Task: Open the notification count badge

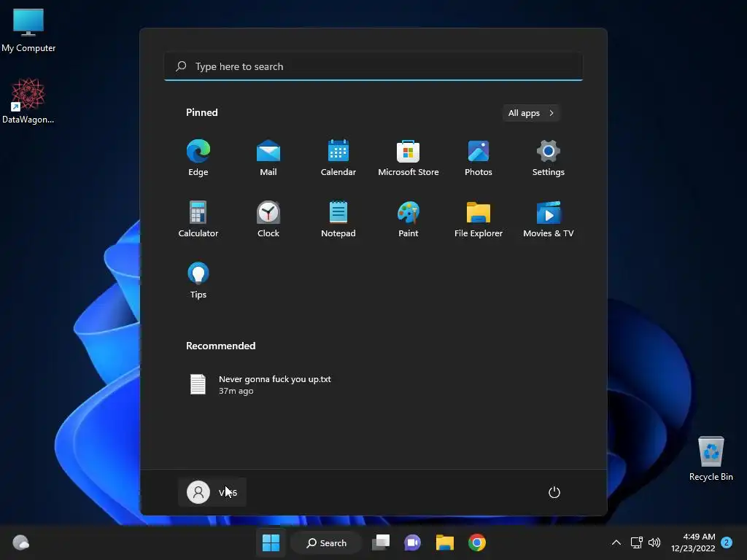Action: coord(727,542)
